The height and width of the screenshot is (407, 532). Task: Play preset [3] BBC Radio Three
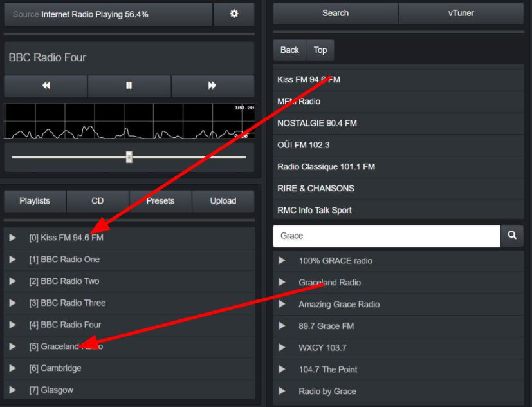pos(13,303)
